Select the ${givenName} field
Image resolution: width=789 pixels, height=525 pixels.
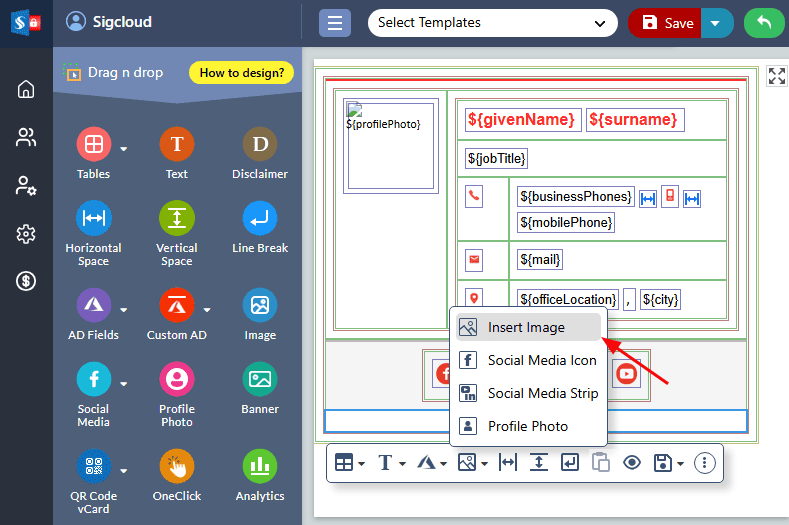(x=523, y=120)
